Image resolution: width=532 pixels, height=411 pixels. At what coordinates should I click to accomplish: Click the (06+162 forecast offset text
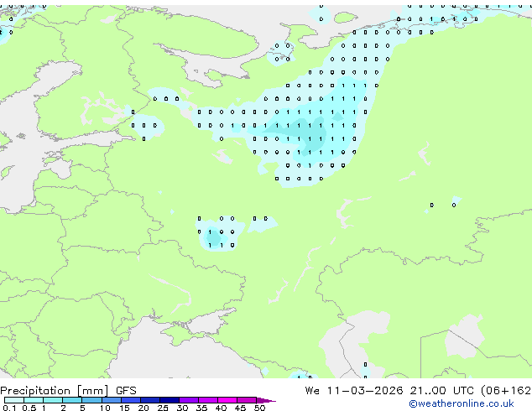(x=506, y=391)
